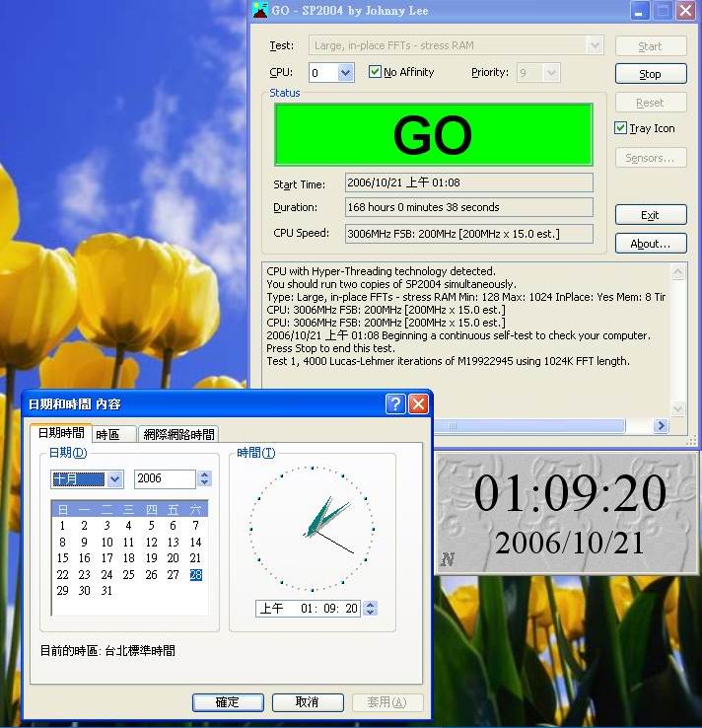Click the log scroll right arrow

[x=661, y=425]
